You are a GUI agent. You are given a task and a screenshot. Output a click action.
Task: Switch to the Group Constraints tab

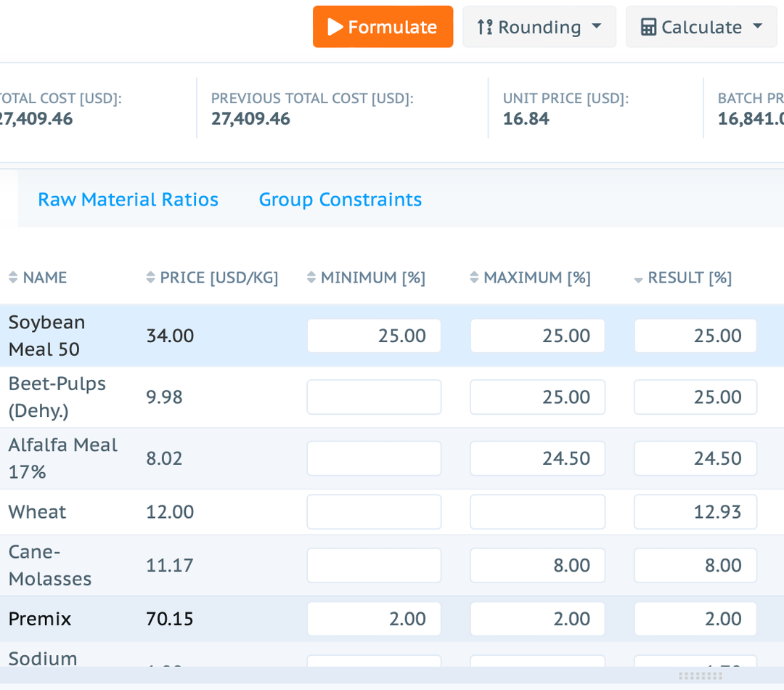point(340,199)
